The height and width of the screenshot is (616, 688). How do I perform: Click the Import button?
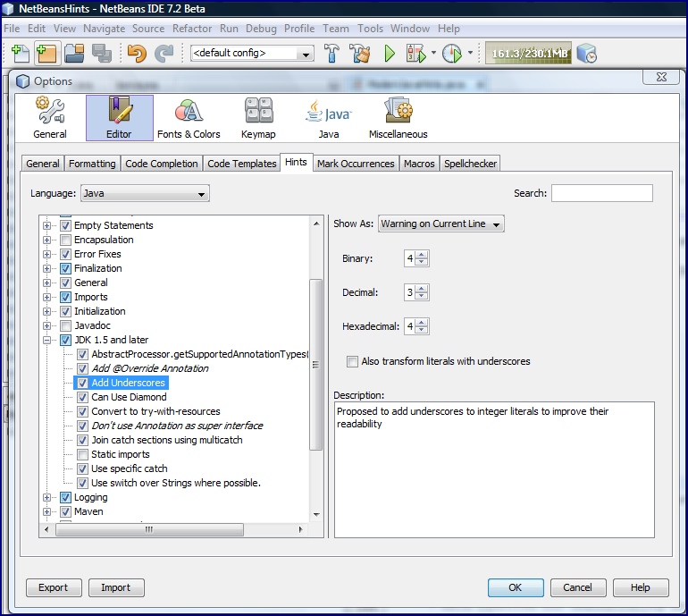click(x=116, y=587)
